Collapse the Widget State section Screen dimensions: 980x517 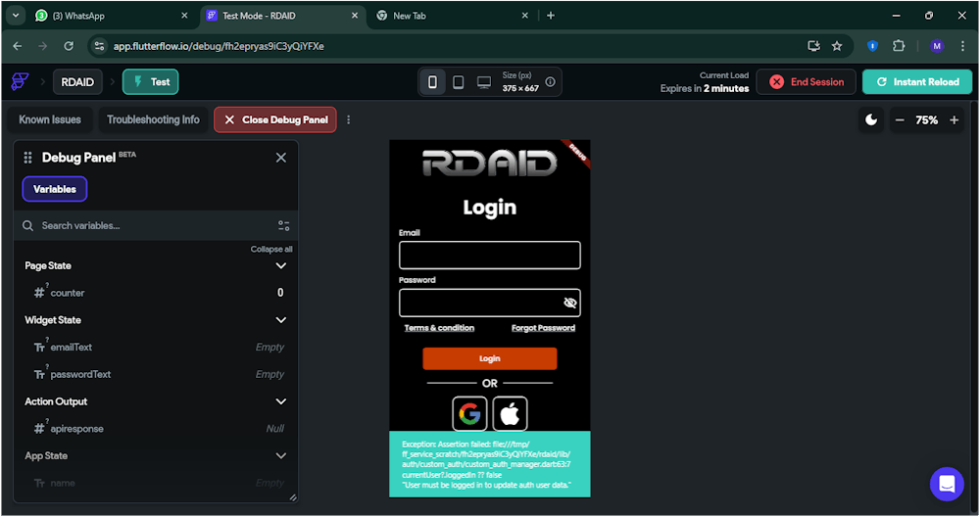tap(281, 320)
